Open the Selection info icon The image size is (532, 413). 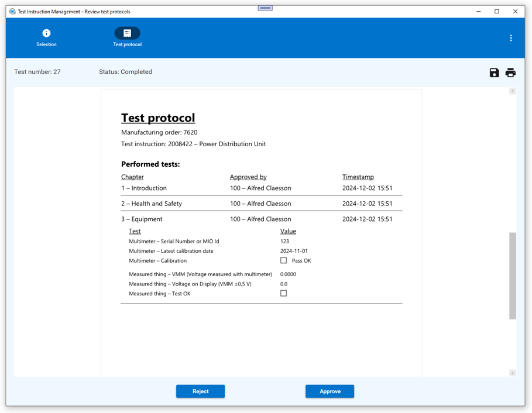coord(46,33)
